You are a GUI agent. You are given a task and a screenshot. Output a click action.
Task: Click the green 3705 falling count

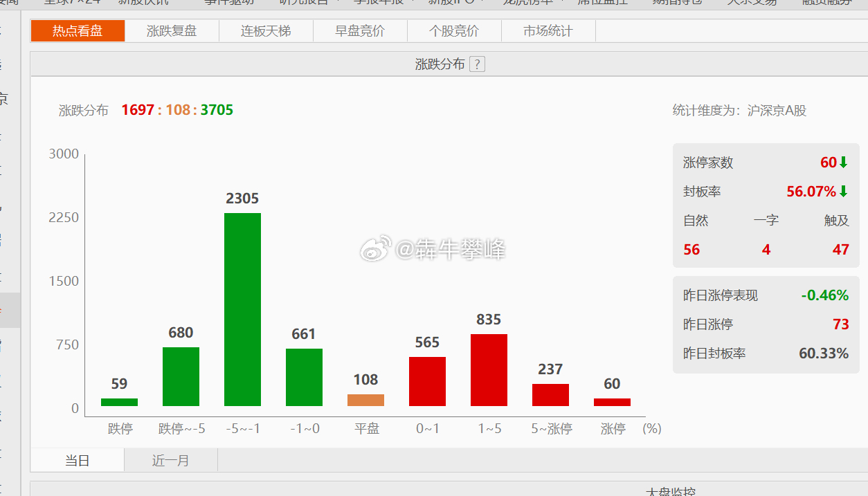click(x=217, y=110)
